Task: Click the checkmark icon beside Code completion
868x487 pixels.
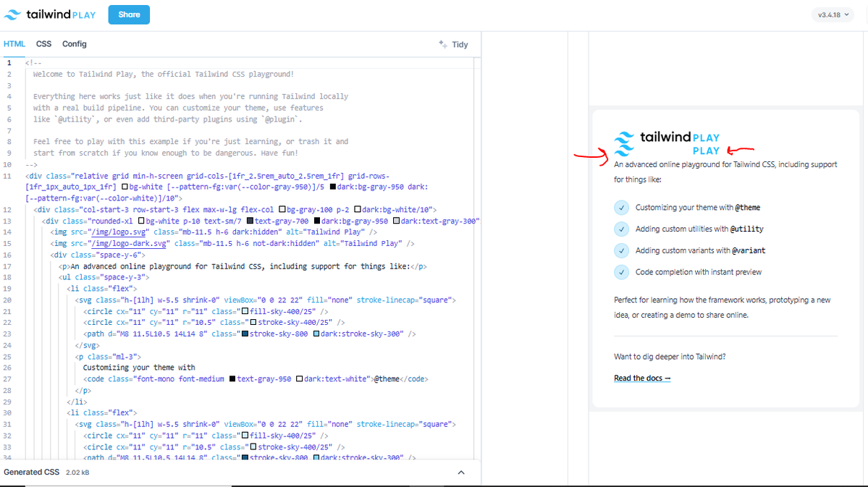Action: pyautogui.click(x=620, y=273)
